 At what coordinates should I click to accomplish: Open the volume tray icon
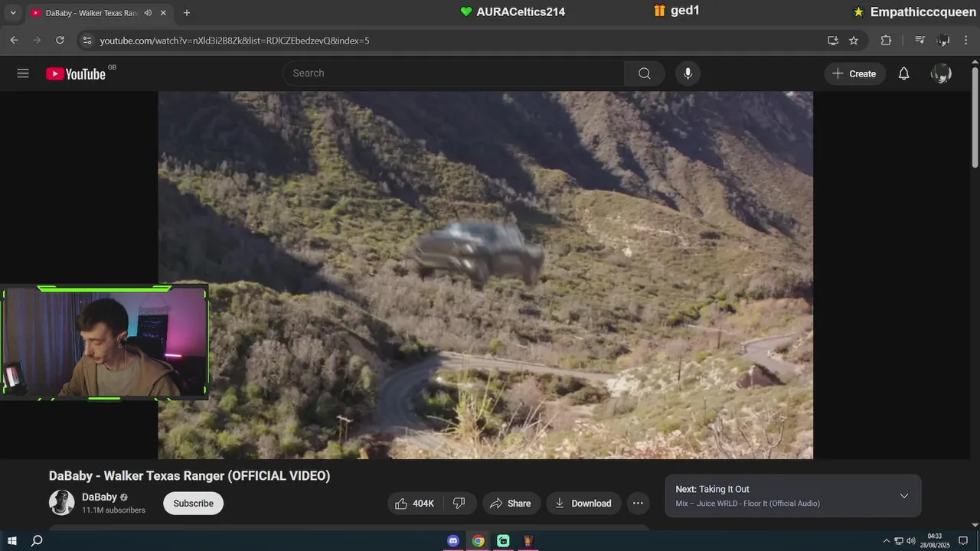pos(911,541)
